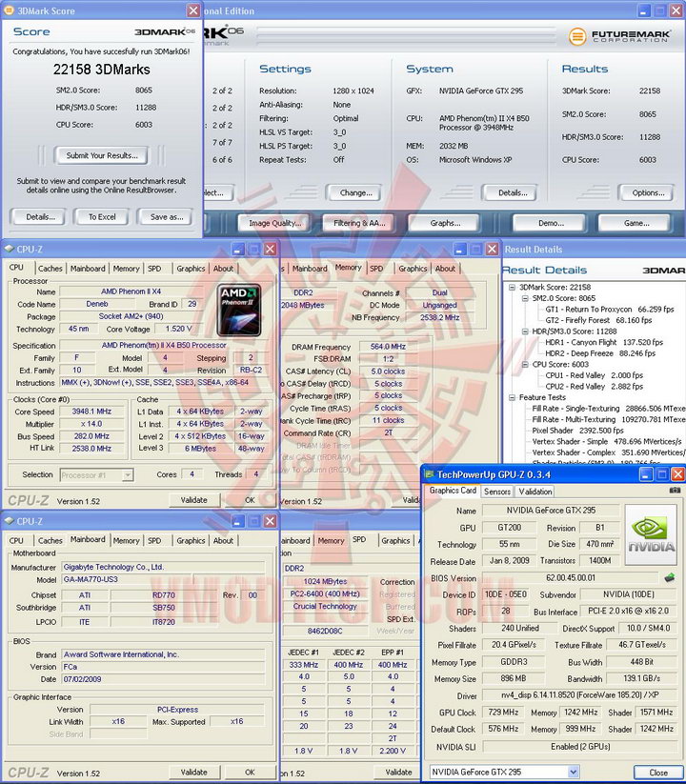Viewport: 686px width, 784px height.
Task: Collapse the SM2.0 Score tree node
Action: [525, 298]
